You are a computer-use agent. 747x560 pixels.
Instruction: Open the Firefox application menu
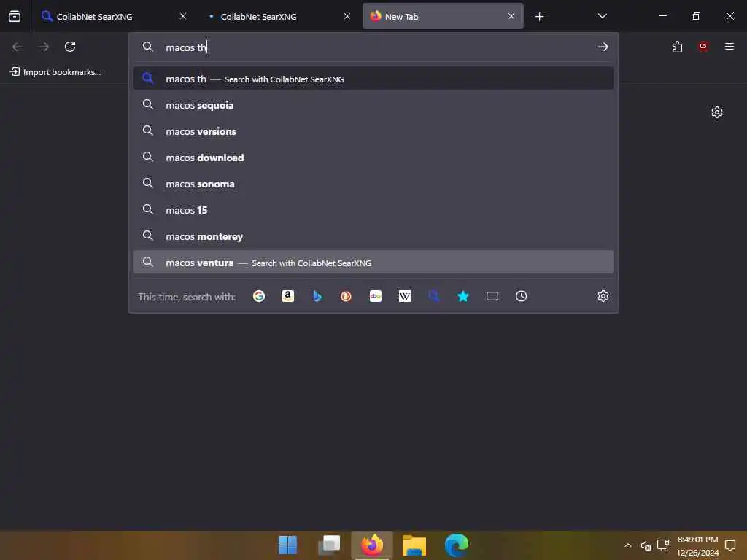click(729, 47)
